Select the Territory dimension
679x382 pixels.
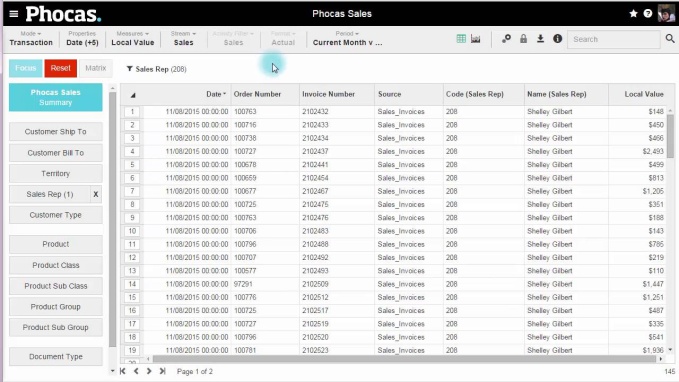pyautogui.click(x=55, y=173)
